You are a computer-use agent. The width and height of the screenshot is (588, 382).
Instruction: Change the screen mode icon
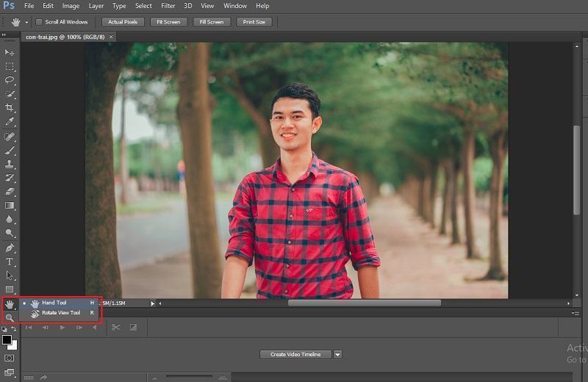click(x=10, y=372)
